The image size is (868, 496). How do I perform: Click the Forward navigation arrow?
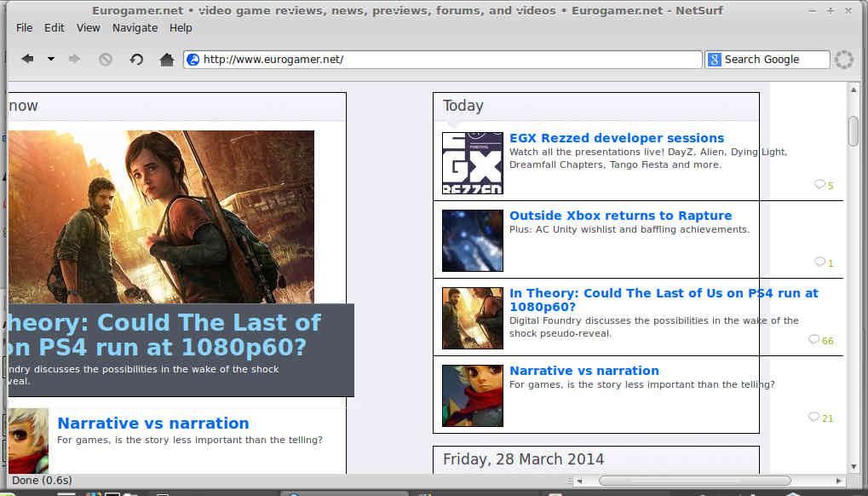(x=75, y=60)
